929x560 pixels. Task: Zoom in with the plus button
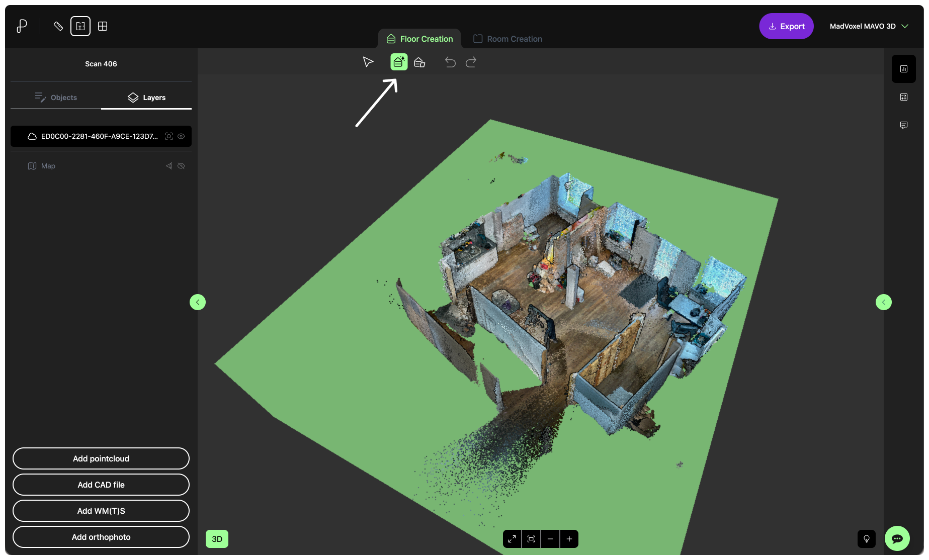tap(569, 539)
